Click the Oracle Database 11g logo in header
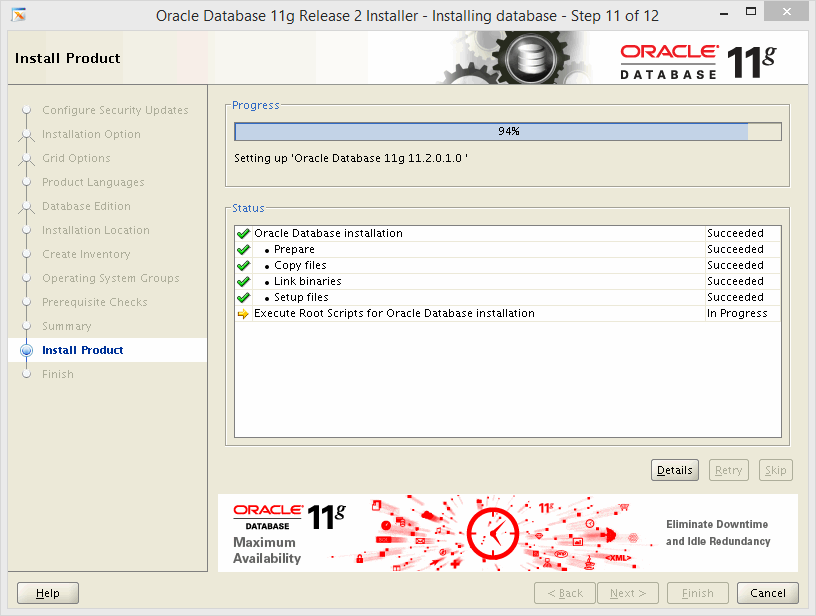Screen dimensions: 816x616 coord(697,61)
